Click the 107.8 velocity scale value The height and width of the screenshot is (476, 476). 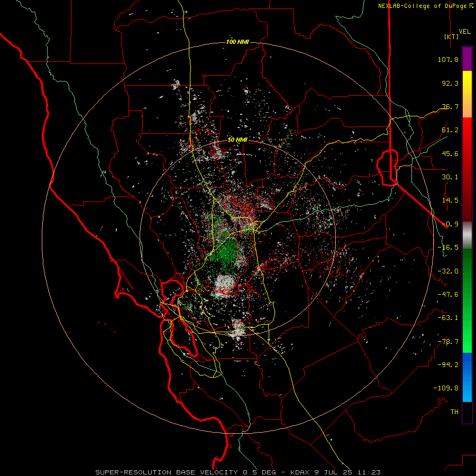[448, 59]
